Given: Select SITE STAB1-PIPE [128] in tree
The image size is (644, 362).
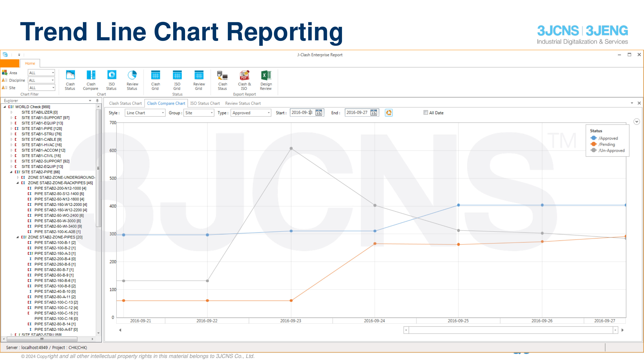Looking at the screenshot, I should click(42, 128).
